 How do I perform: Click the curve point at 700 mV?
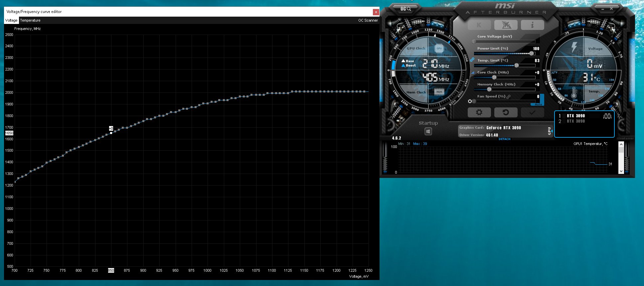[15, 182]
